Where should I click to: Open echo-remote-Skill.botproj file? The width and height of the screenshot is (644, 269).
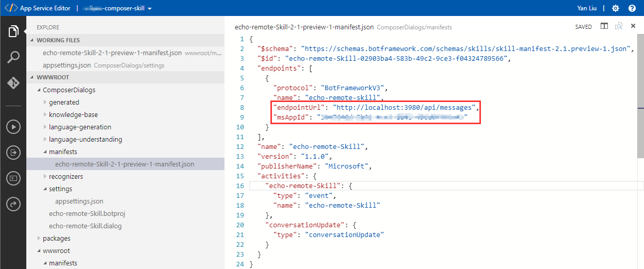125,213
